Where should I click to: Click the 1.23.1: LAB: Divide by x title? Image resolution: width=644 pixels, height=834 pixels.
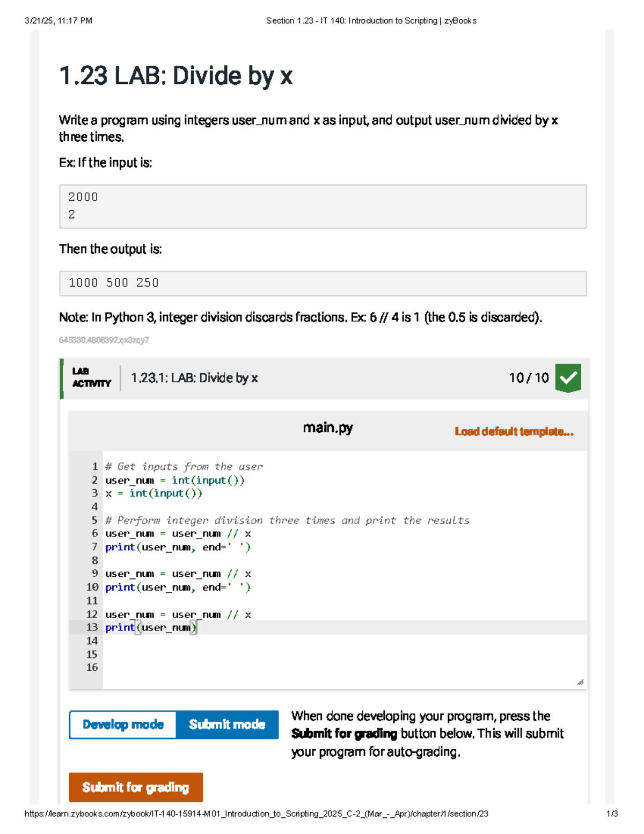tap(194, 378)
